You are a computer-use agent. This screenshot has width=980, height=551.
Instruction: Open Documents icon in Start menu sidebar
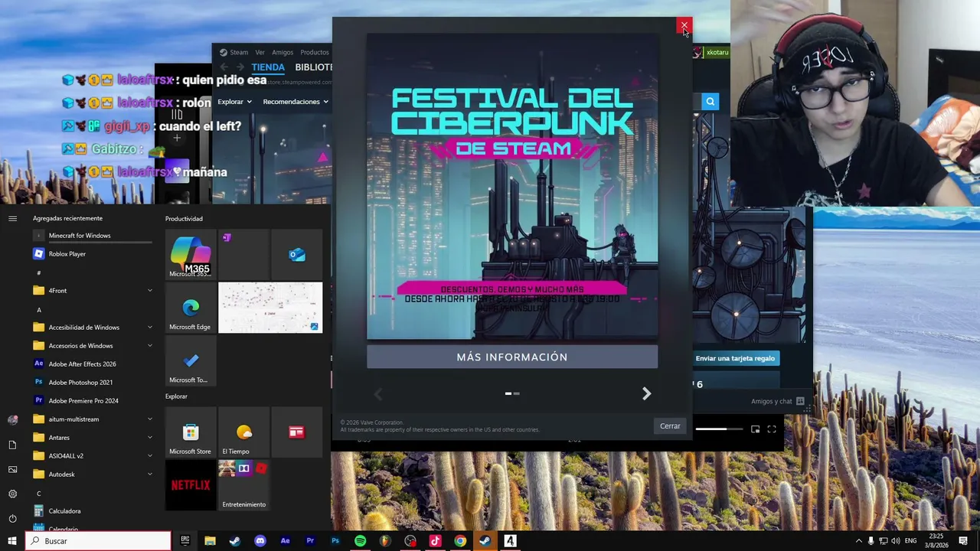click(12, 445)
